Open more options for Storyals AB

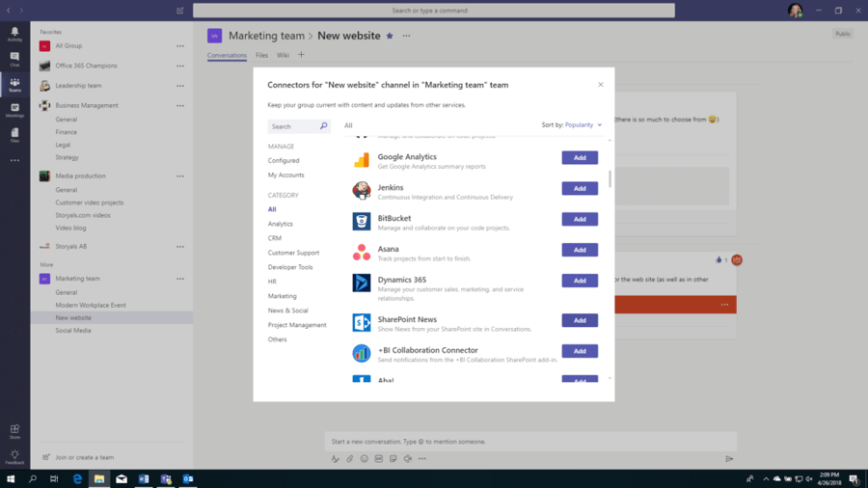tap(180, 247)
